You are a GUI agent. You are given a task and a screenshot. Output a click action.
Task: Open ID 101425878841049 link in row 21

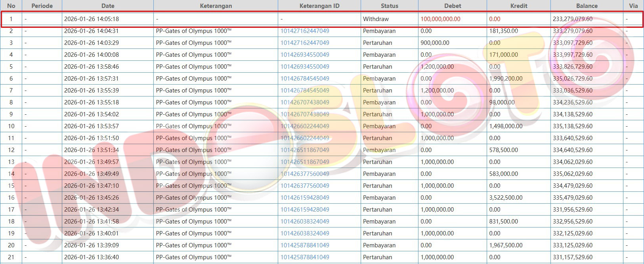pos(305,257)
